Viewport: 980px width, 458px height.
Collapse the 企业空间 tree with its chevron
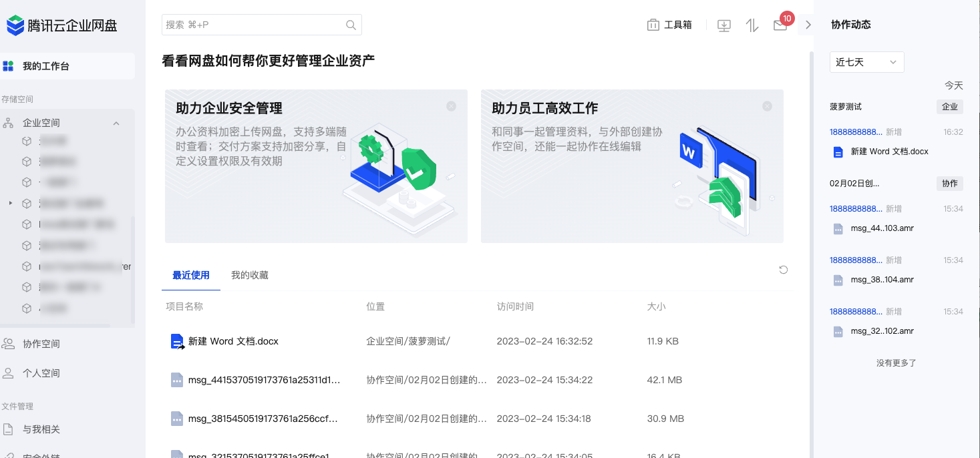tap(116, 123)
